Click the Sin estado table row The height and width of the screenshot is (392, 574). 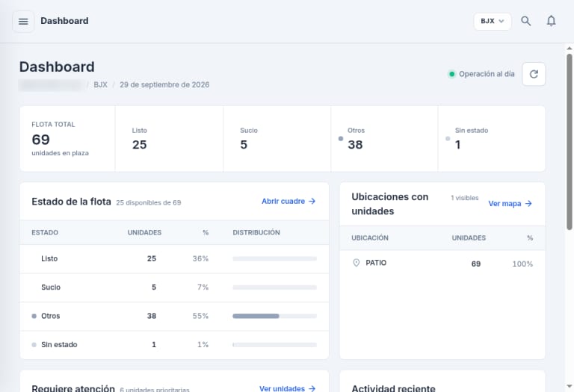[x=174, y=345]
